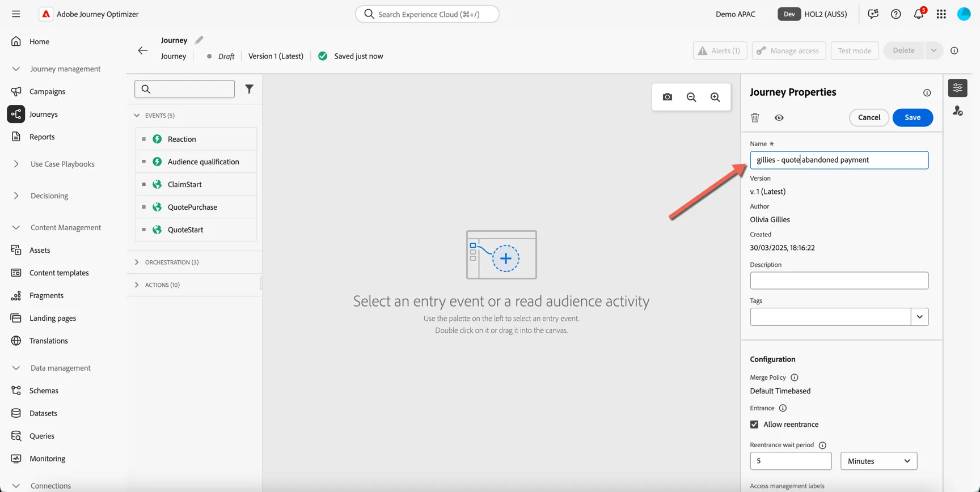Focus Search Experience Cloud box
The image size is (980, 492).
click(x=427, y=14)
